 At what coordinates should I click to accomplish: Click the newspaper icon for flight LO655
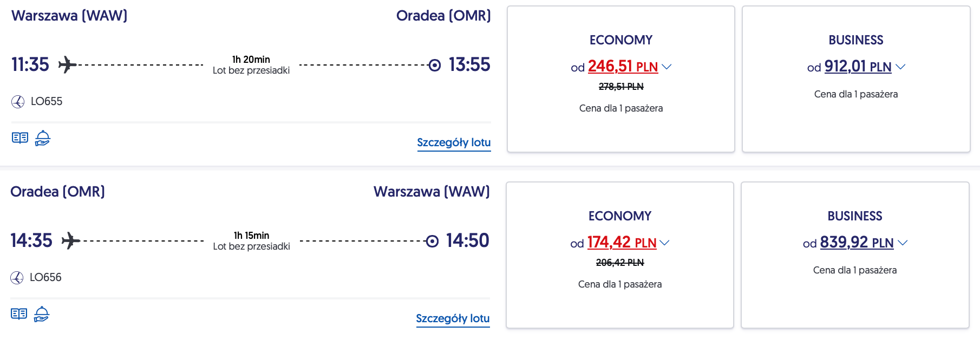point(20,138)
